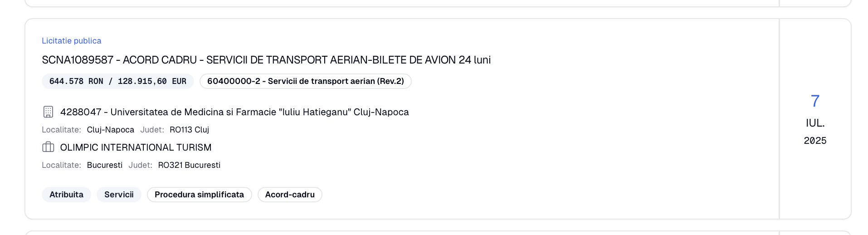Open Universitatea de Medicina si Farmacie authority name

[234, 112]
